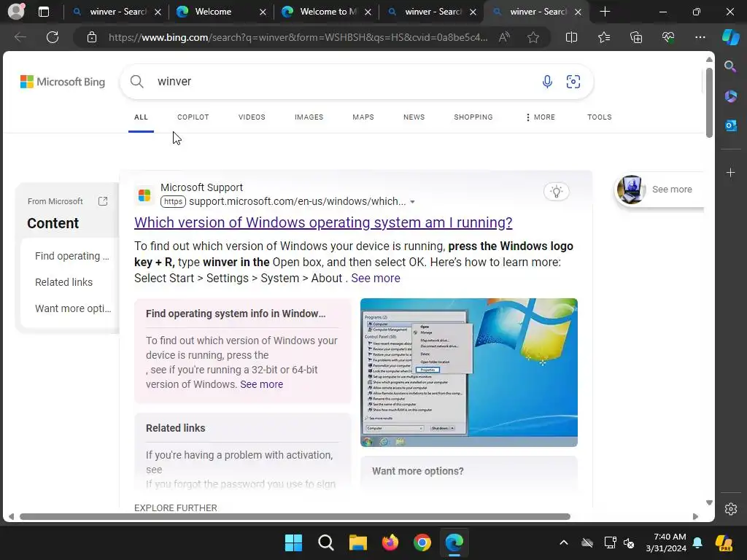Open Favorites list icon
The height and width of the screenshot is (560, 747).
click(x=603, y=37)
